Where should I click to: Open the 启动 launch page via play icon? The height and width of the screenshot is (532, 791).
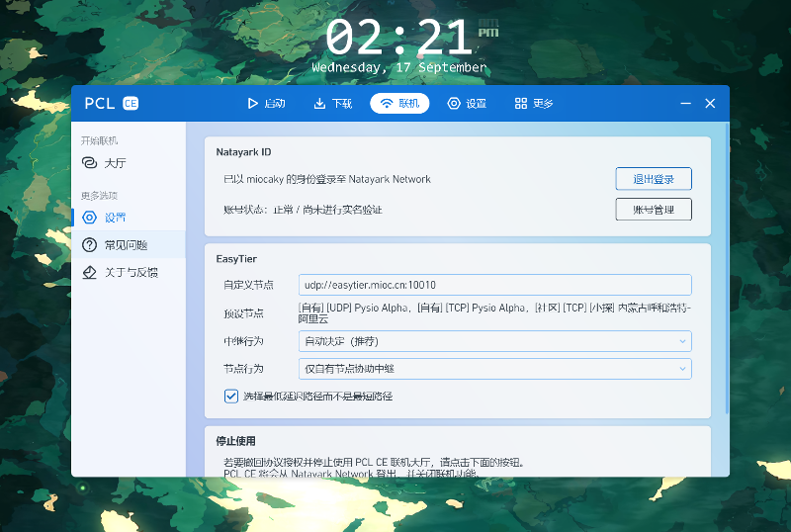tap(265, 104)
